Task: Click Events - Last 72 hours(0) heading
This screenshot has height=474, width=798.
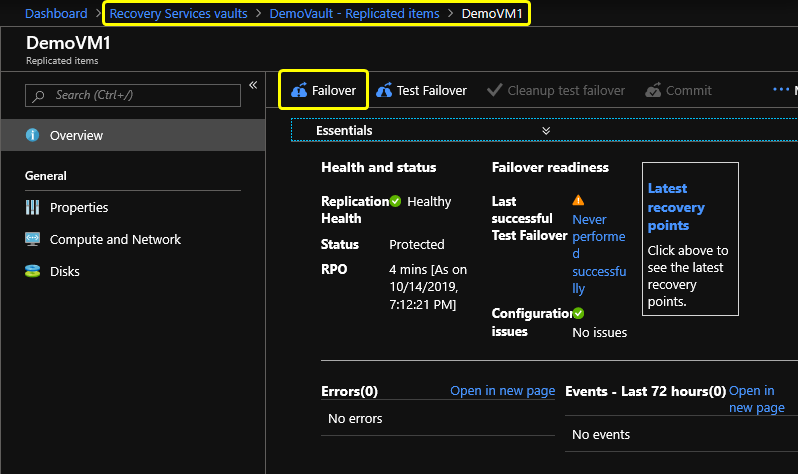Action: (645, 391)
